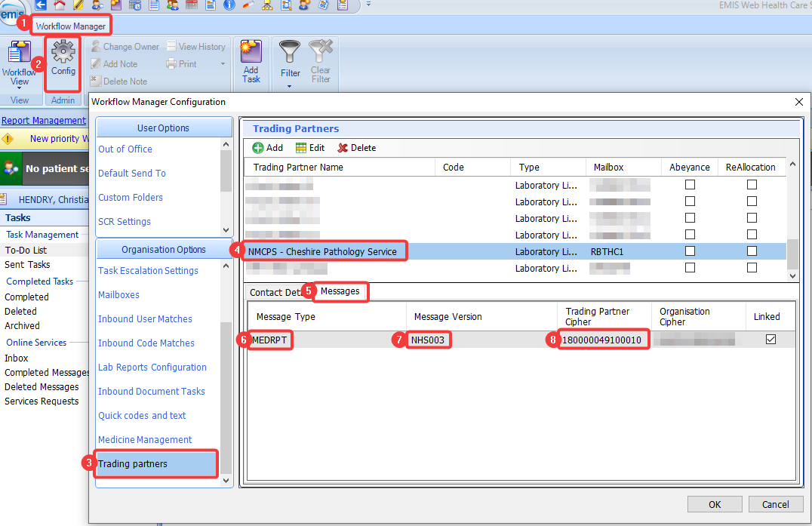Toggle ReAllocation checkbox for NMCPS Cheshire Pathology Service
812x526 pixels.
[x=752, y=251]
